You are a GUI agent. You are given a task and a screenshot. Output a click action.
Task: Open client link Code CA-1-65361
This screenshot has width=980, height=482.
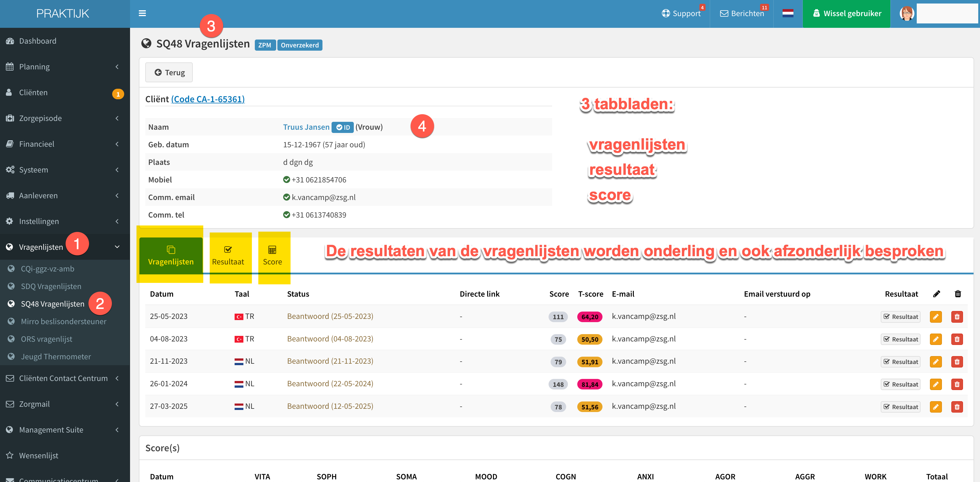coord(208,99)
